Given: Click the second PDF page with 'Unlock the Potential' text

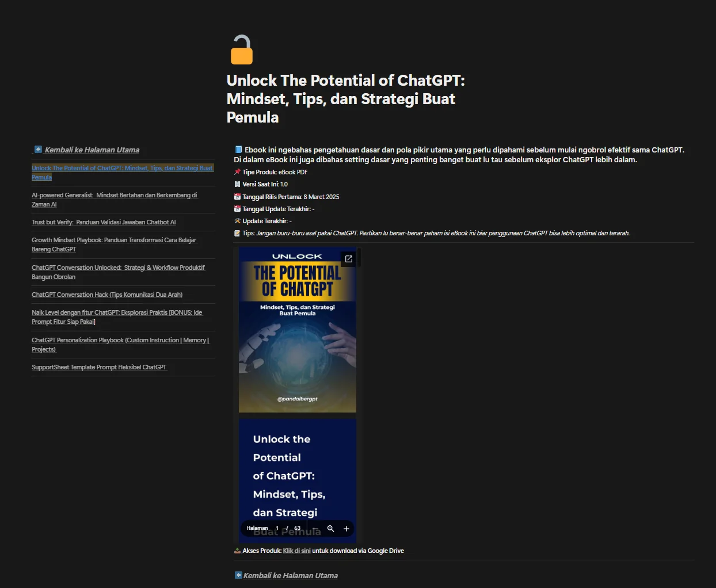Looking at the screenshot, I should 298,481.
